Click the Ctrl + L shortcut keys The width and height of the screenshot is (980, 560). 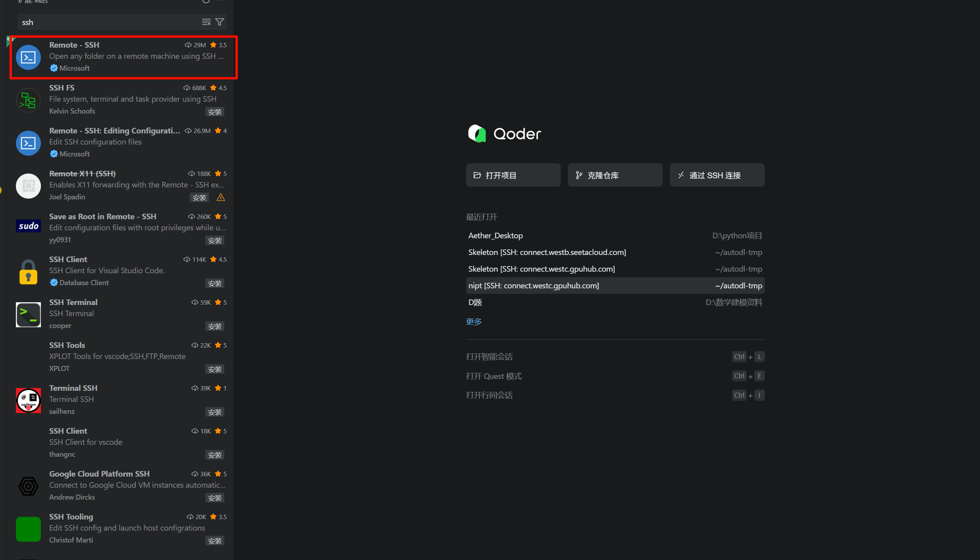tap(748, 357)
